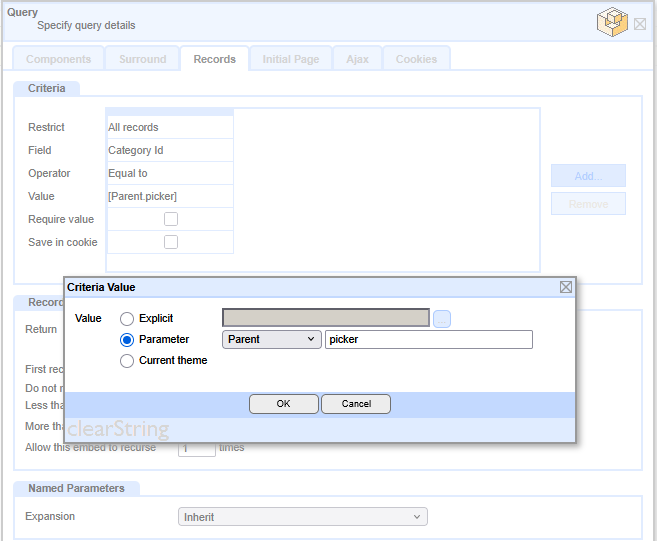Close the Query panel with the X icon
The width and height of the screenshot is (657, 541).
(640, 23)
